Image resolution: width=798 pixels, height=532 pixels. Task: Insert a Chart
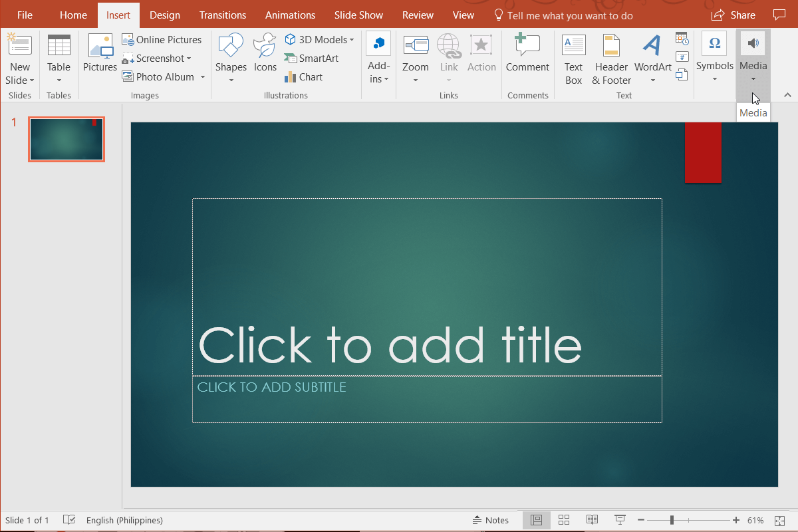click(303, 77)
